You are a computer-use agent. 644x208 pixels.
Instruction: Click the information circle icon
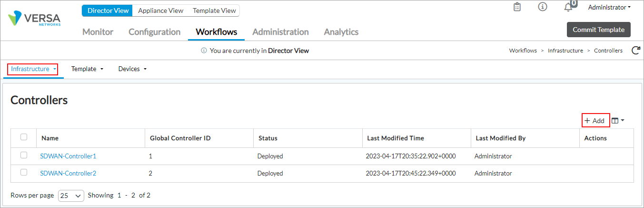coord(542,7)
